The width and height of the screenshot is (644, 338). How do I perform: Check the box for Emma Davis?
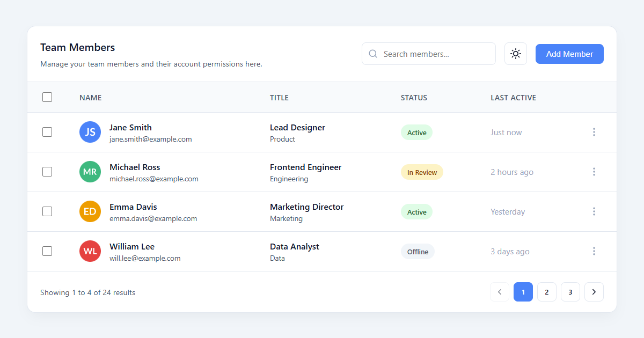tap(47, 211)
